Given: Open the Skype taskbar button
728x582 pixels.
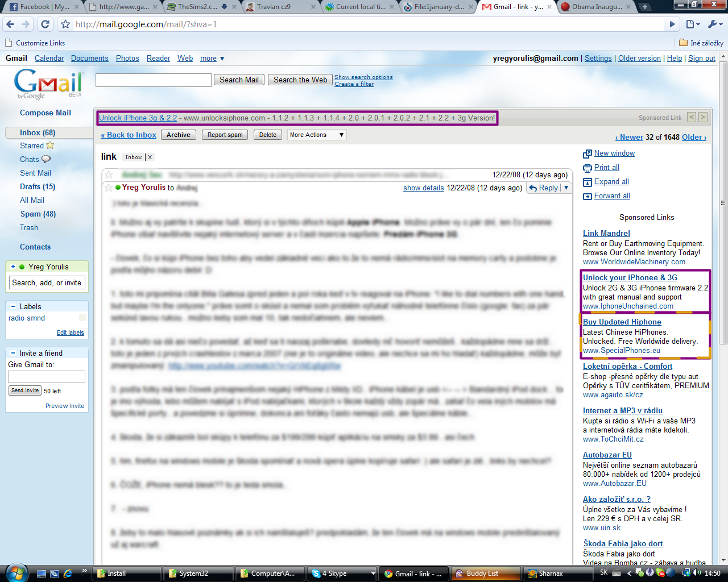Looking at the screenshot, I should point(342,573).
